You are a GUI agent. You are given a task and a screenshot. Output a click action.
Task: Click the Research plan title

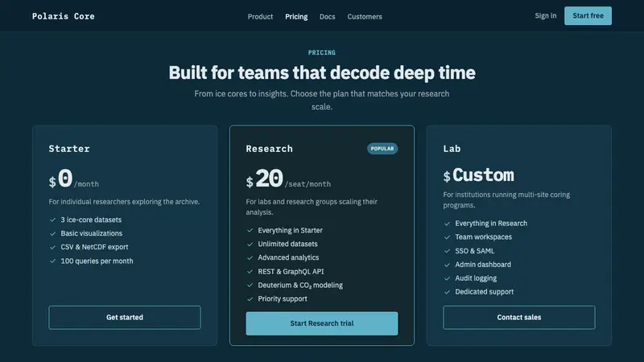click(x=270, y=149)
